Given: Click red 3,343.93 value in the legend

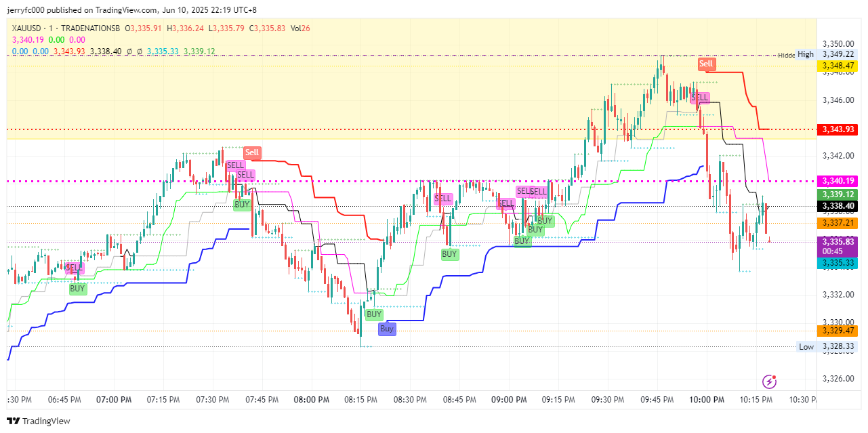Looking at the screenshot, I should [69, 51].
